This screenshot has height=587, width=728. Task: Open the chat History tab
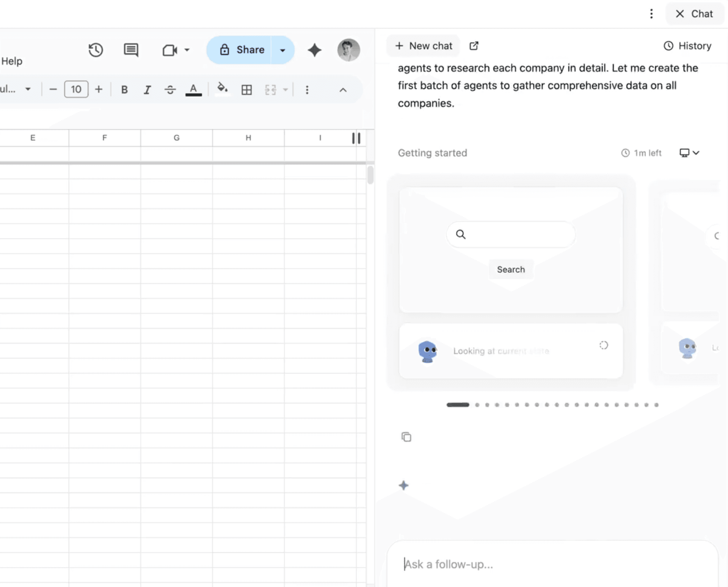pyautogui.click(x=687, y=46)
